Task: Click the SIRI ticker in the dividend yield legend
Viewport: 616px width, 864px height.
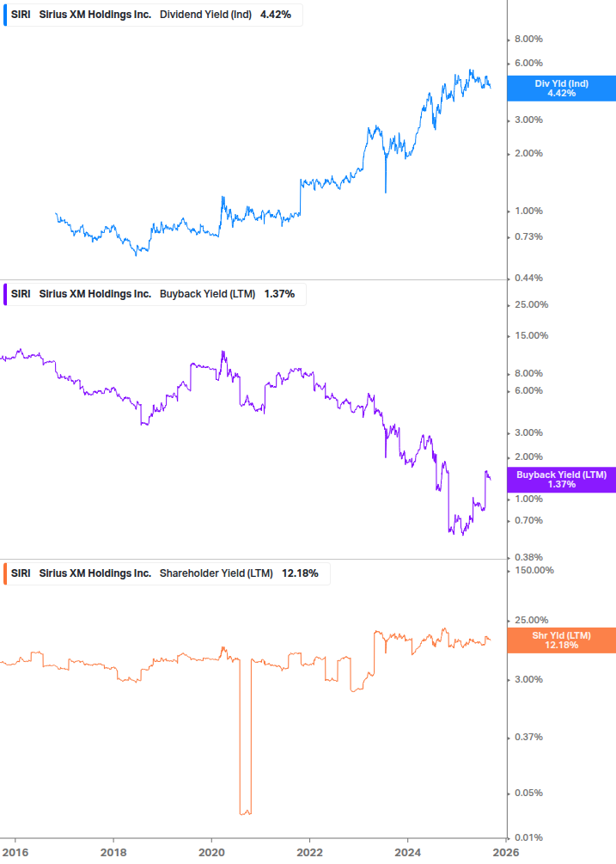Action: click(21, 15)
